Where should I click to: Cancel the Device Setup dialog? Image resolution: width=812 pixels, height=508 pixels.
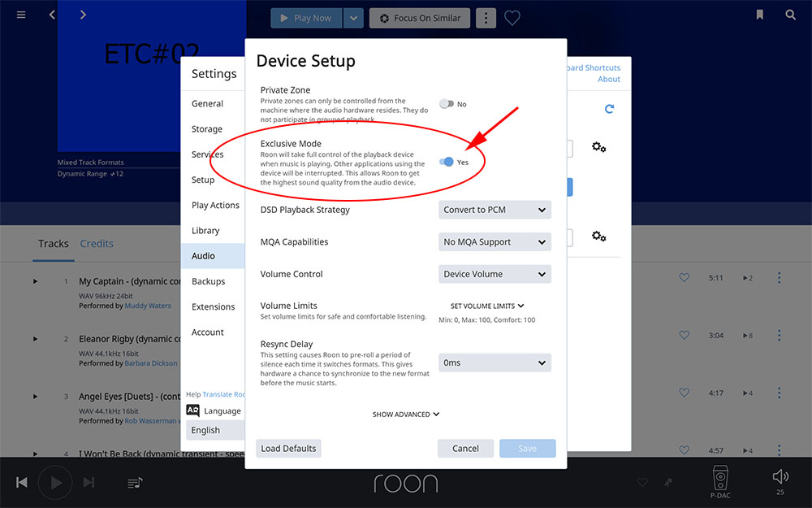click(x=465, y=449)
